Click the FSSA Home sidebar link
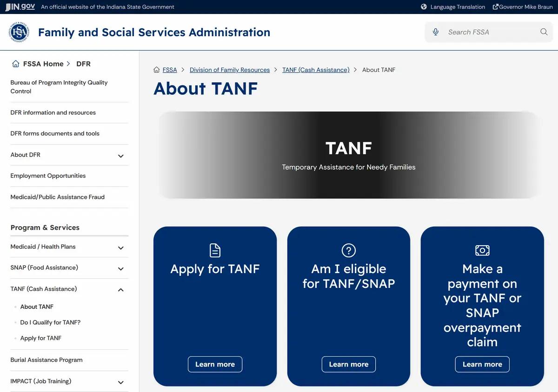The width and height of the screenshot is (558, 392). (43, 64)
